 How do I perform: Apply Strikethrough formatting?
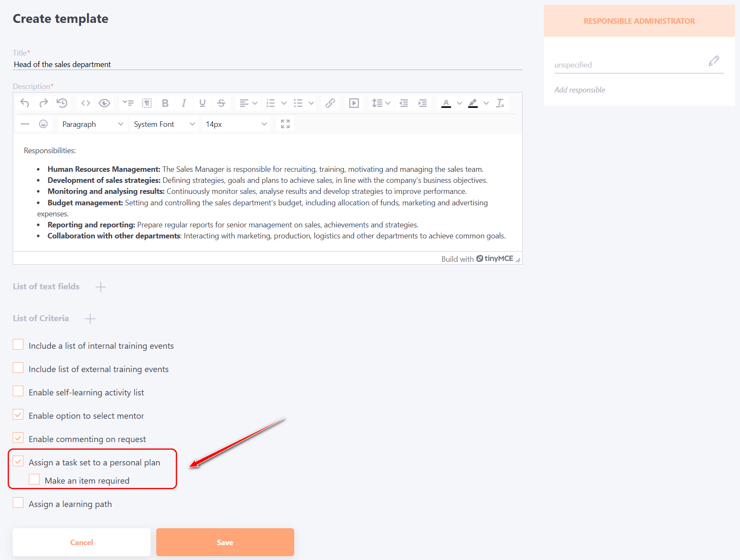click(221, 103)
